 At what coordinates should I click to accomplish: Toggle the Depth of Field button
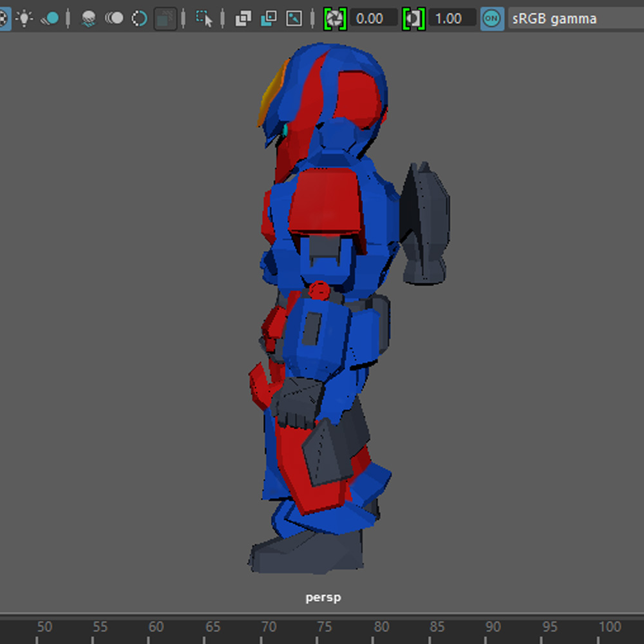coord(166,19)
